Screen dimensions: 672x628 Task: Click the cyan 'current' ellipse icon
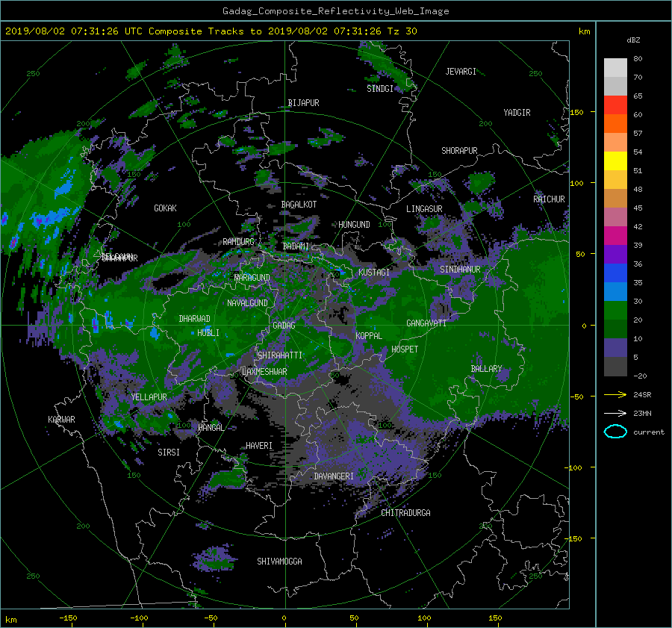(615, 432)
